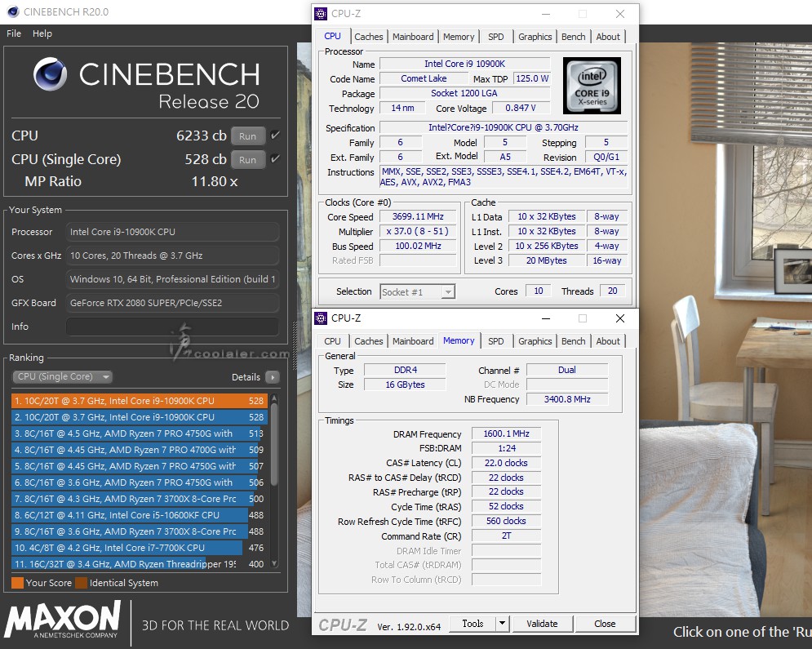Click the lower CPU-Z window title icon
Screen dimensions: 812x649
coord(321,318)
